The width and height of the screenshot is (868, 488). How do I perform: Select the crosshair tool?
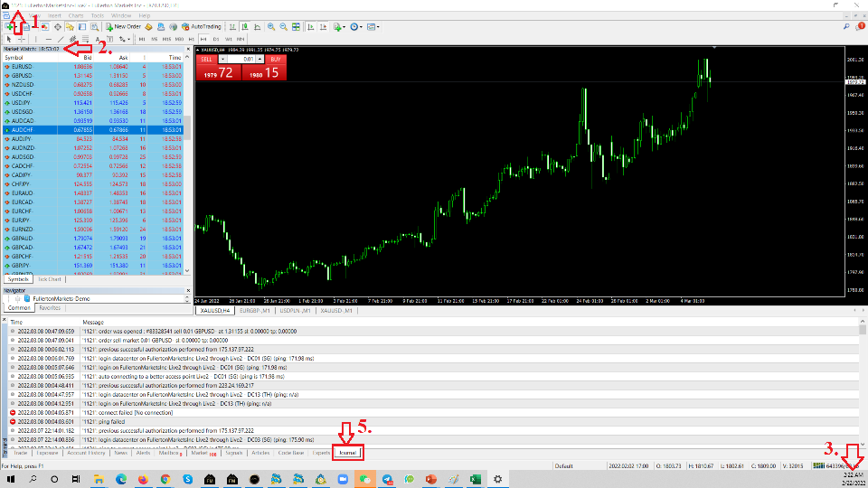coord(22,39)
